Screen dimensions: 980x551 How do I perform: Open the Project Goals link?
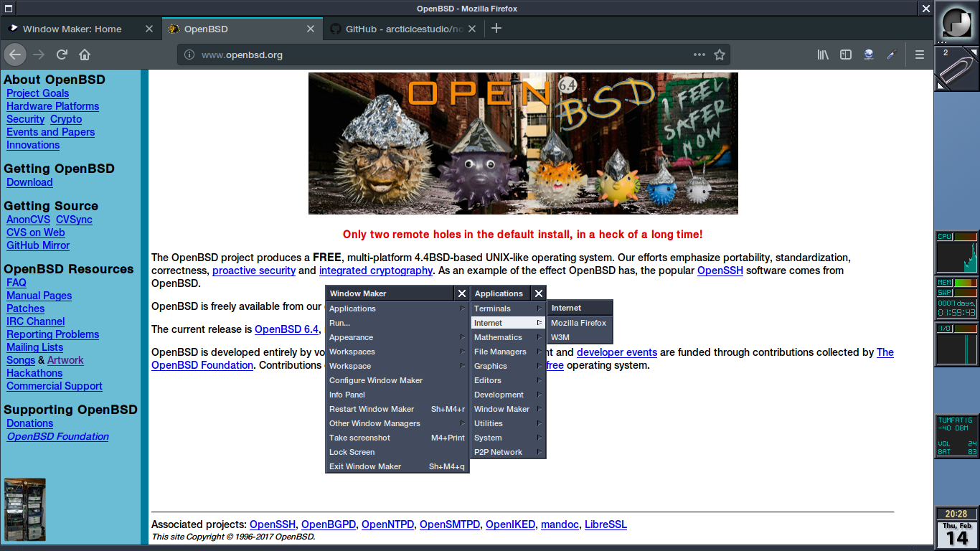pos(37,93)
